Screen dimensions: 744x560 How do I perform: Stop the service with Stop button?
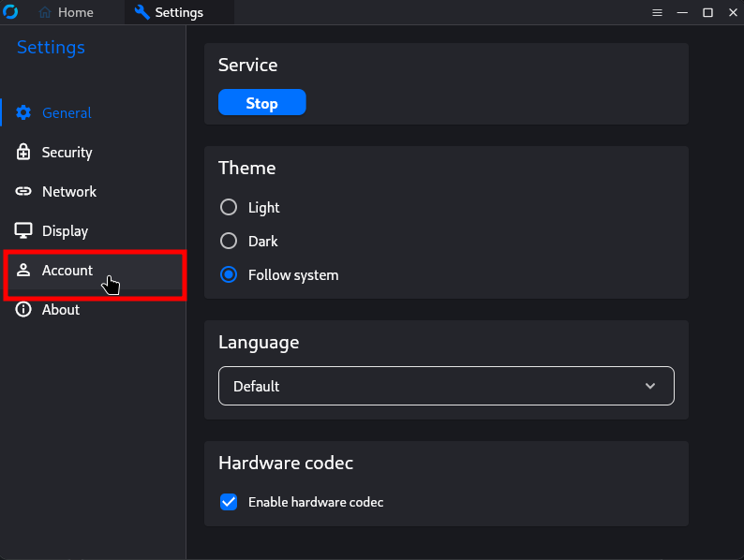point(262,102)
